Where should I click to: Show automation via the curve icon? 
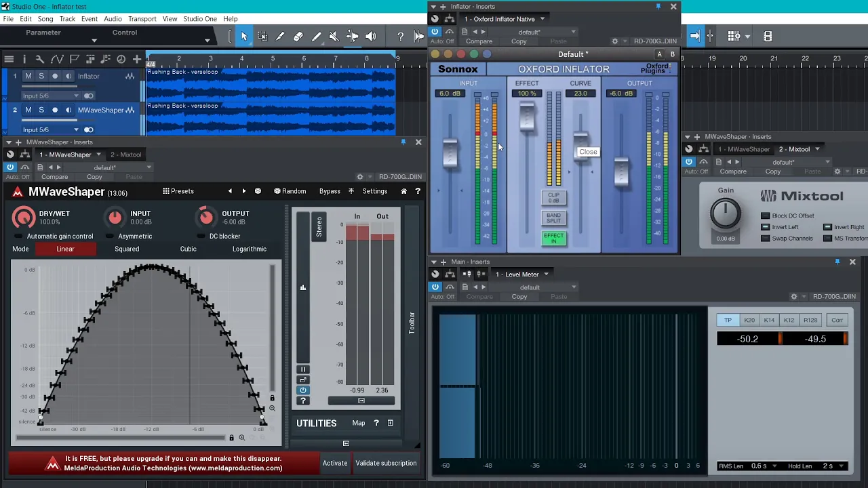(x=57, y=59)
